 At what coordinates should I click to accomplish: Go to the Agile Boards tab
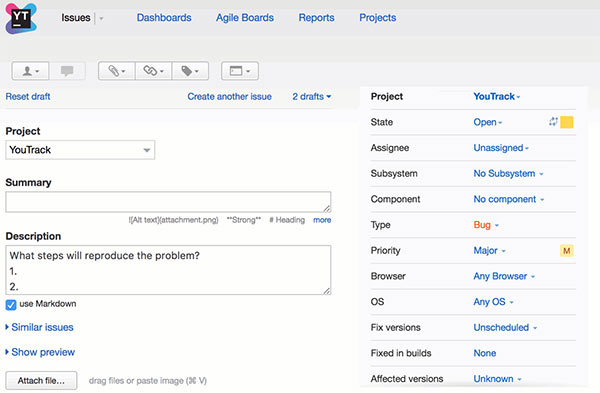click(245, 18)
